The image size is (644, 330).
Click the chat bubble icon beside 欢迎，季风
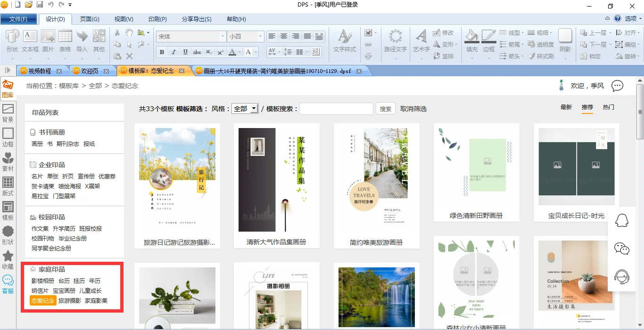(617, 86)
